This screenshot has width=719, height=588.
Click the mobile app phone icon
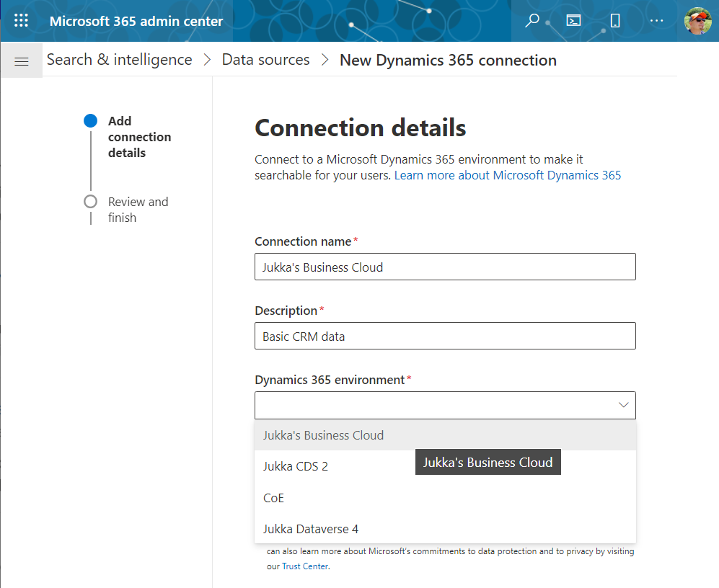coord(615,21)
